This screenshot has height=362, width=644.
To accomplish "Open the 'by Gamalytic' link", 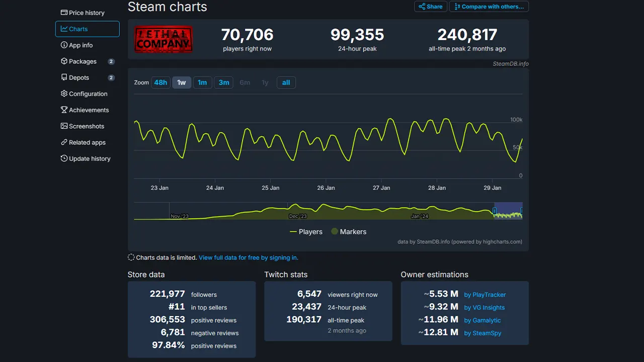I will pos(482,320).
